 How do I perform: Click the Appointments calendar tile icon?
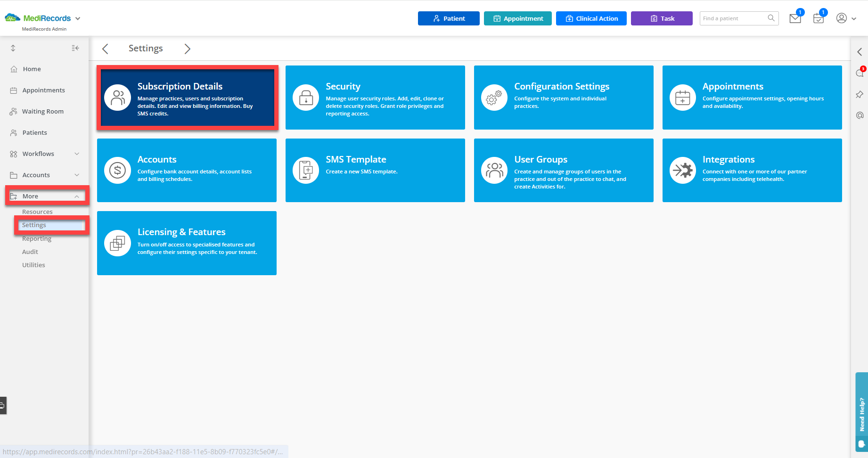click(683, 98)
